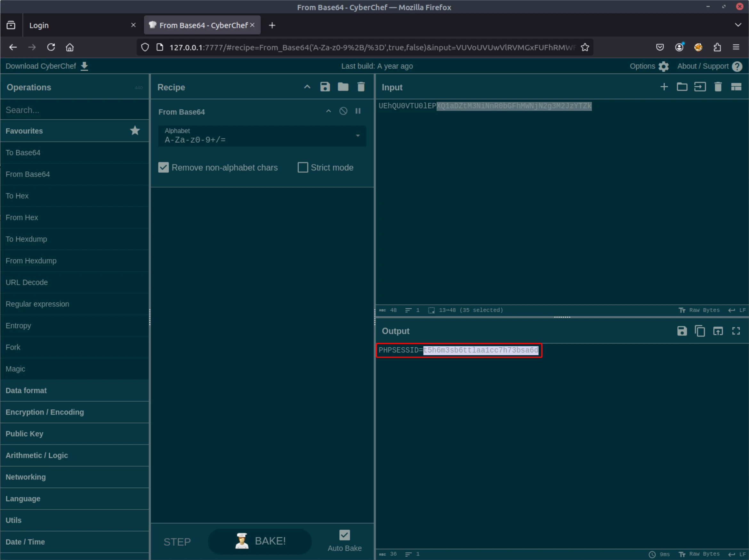Enable Strict mode checkbox
The height and width of the screenshot is (560, 749).
click(302, 167)
